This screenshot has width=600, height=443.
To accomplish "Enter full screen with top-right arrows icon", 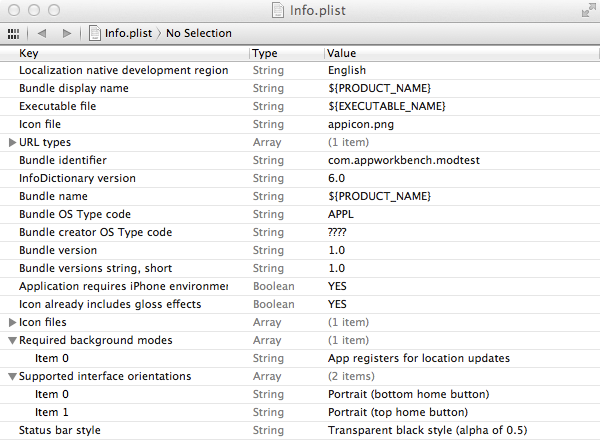I will click(x=585, y=10).
